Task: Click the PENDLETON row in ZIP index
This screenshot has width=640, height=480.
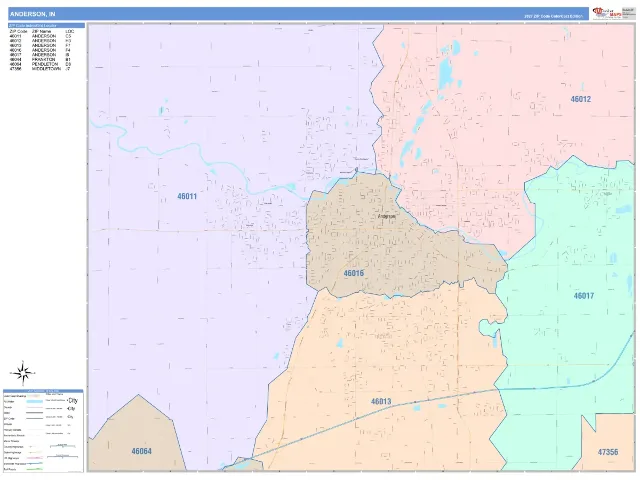Action: tap(40, 64)
